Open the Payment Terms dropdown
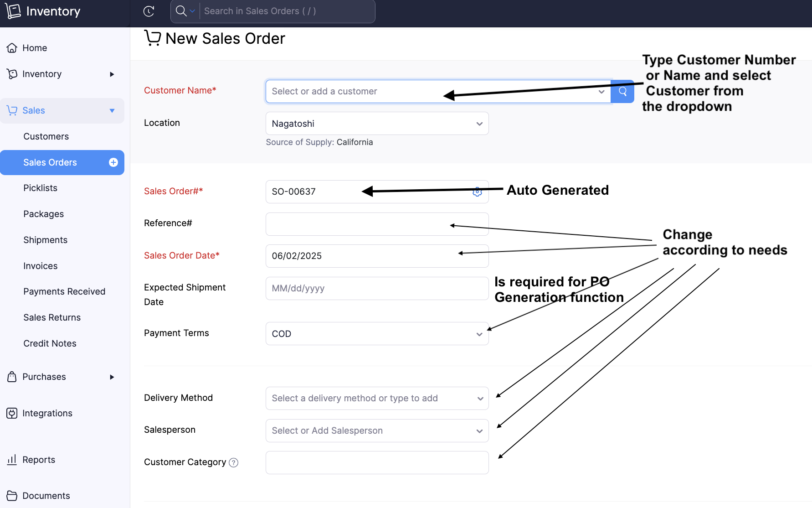 pyautogui.click(x=377, y=334)
